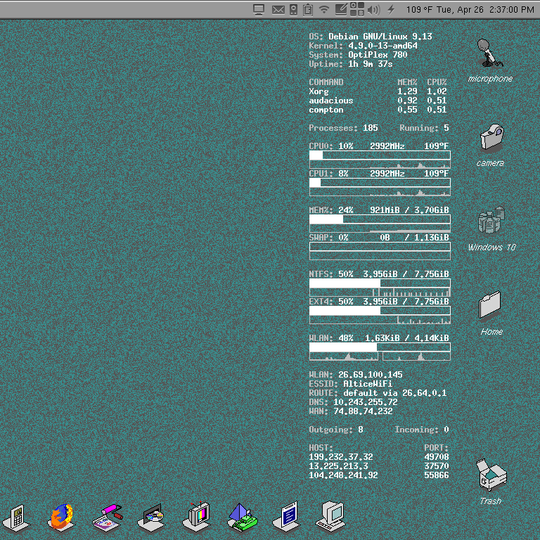
Task: Click the power lightning bolt tray icon
Action: tap(391, 9)
